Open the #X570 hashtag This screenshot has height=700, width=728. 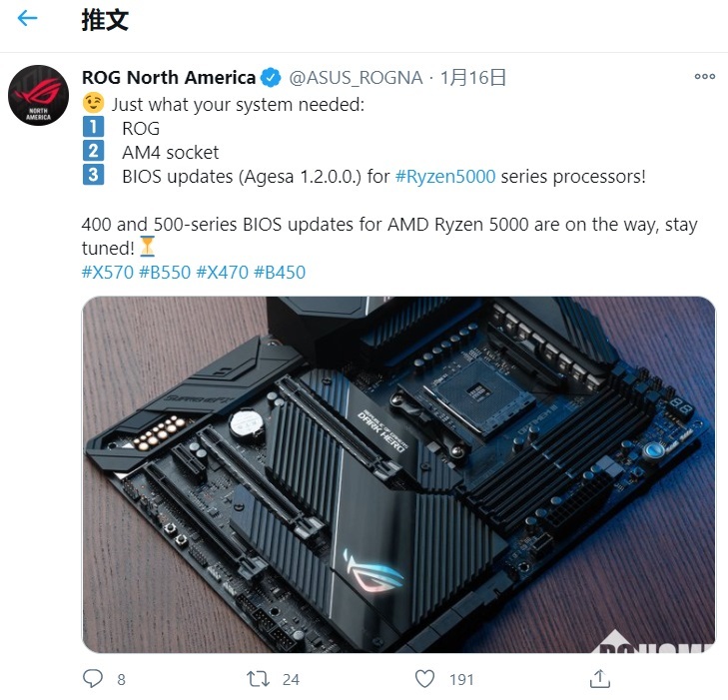[108, 272]
